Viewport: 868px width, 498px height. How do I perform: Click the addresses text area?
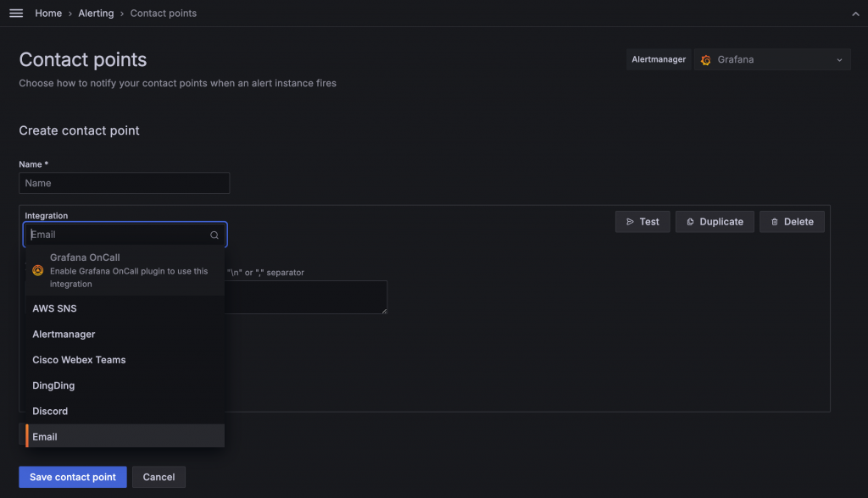click(x=306, y=297)
